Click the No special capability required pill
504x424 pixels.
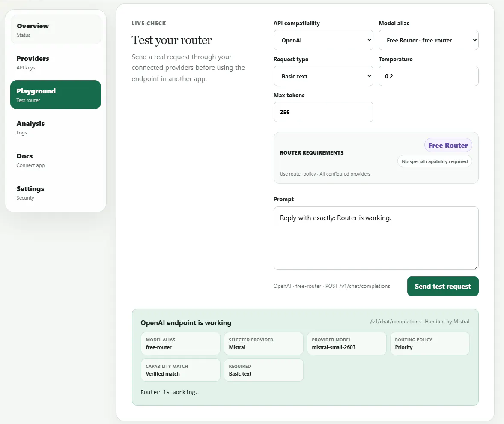pyautogui.click(x=435, y=161)
